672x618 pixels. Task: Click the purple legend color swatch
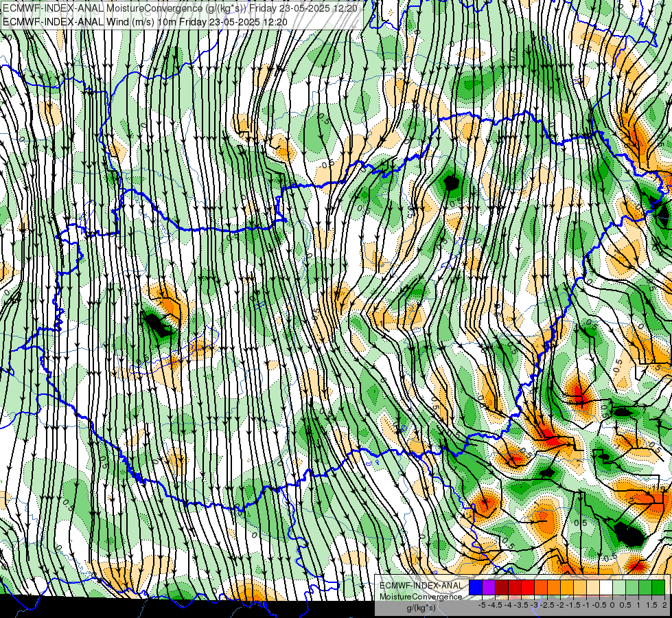[x=489, y=587]
